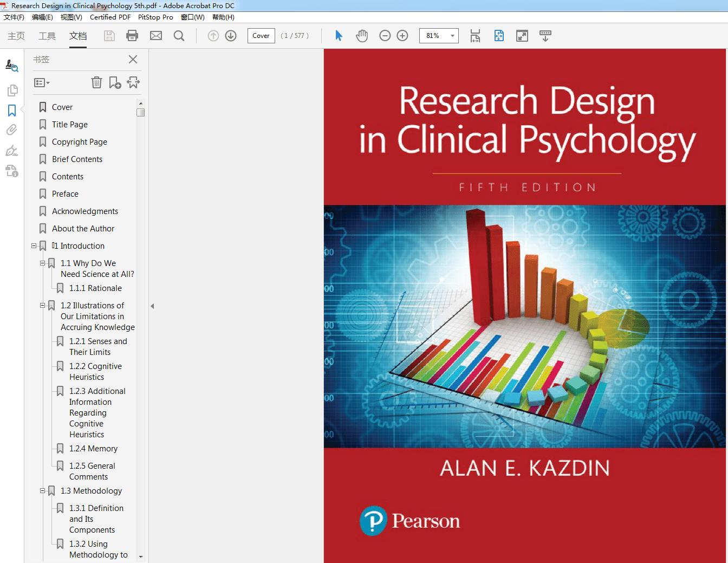The width and height of the screenshot is (728, 563).
Task: Toggle the page thumbnails panel icon
Action: point(11,90)
